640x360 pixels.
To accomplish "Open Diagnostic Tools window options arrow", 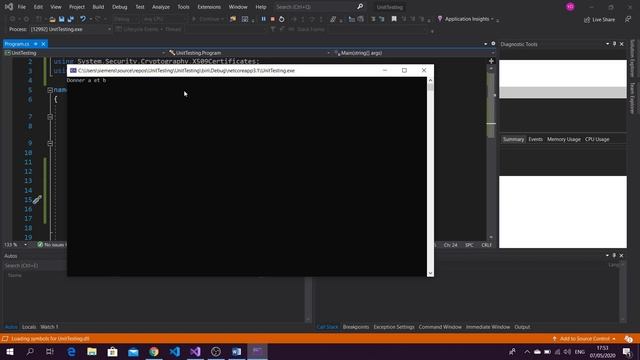I will [x=607, y=44].
